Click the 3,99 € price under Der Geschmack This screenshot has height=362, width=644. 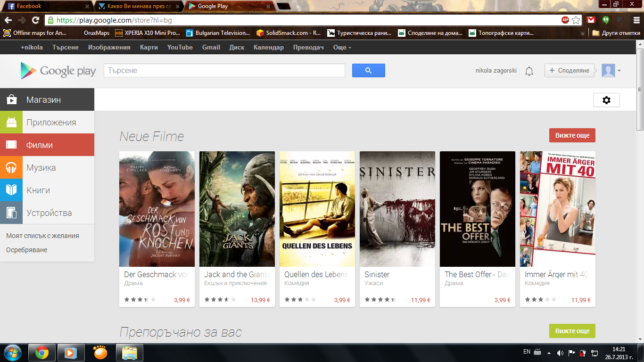click(x=182, y=300)
